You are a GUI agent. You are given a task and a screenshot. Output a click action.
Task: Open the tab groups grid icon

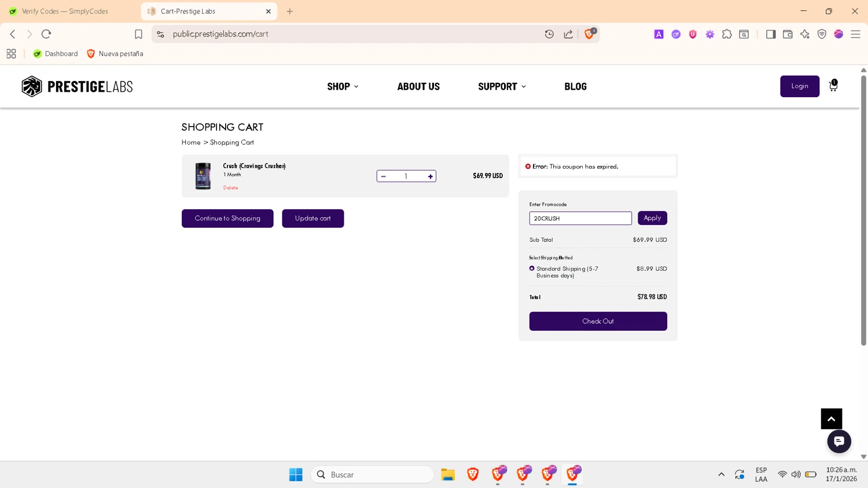point(11,54)
